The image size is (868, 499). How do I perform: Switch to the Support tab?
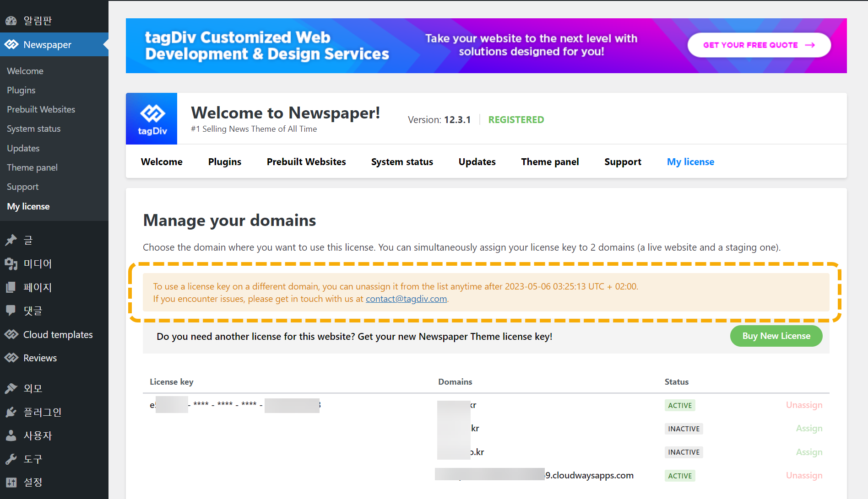[623, 161]
